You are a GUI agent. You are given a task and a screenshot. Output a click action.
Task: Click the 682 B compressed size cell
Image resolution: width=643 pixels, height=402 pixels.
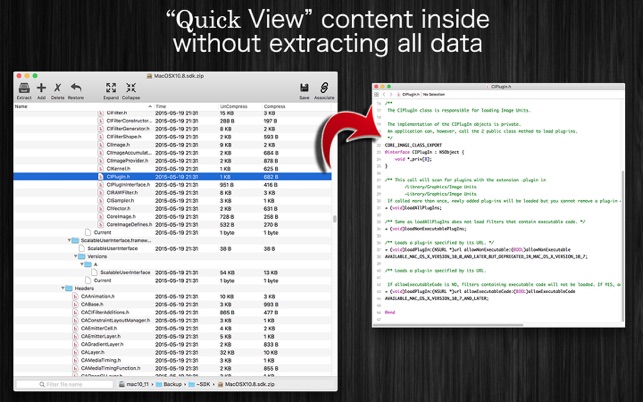click(x=271, y=177)
